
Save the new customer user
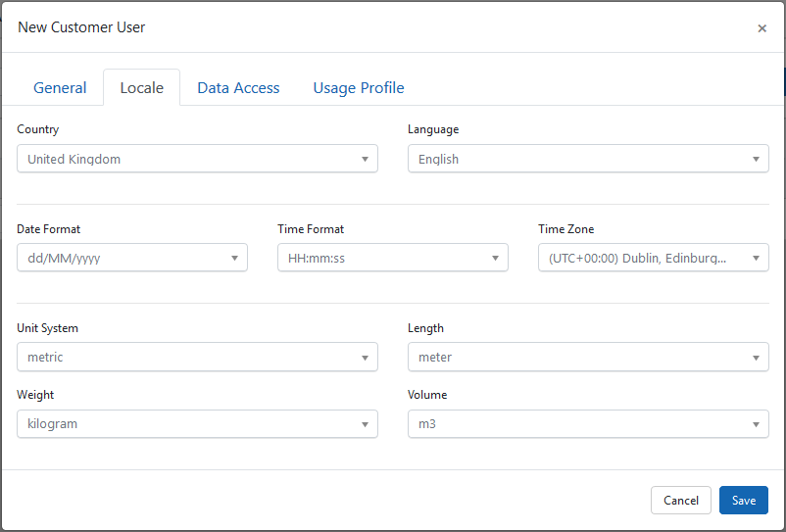(x=743, y=501)
